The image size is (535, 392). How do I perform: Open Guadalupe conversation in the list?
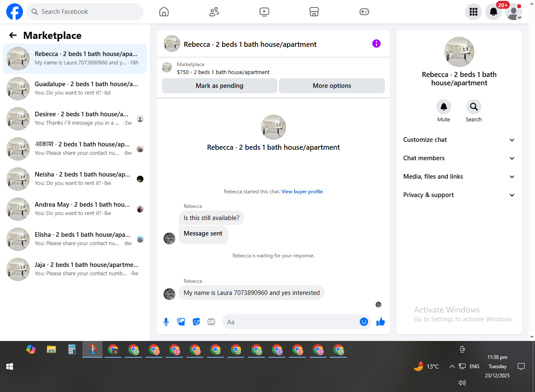point(75,89)
